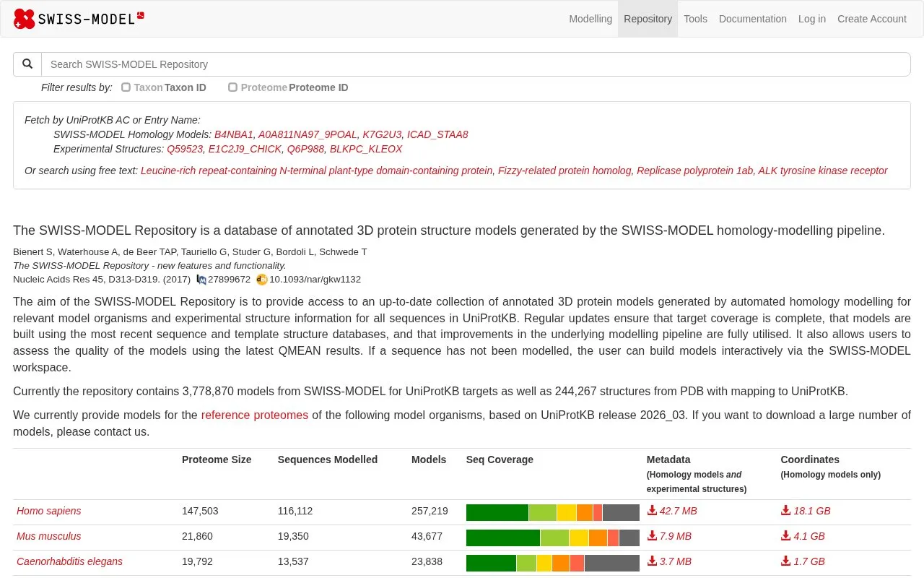Click the Homo sapiens models count 257,219
Image resolution: width=924 pixels, height=578 pixels.
point(430,511)
